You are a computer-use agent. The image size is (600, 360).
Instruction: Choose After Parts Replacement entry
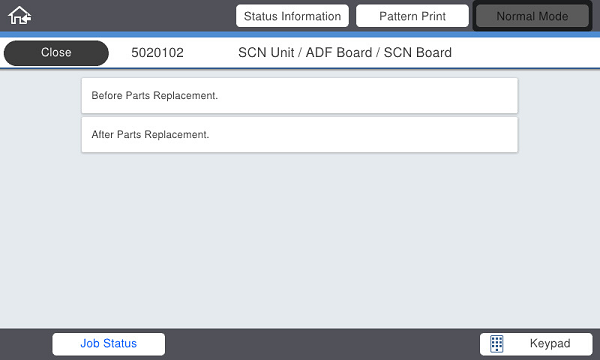(300, 135)
